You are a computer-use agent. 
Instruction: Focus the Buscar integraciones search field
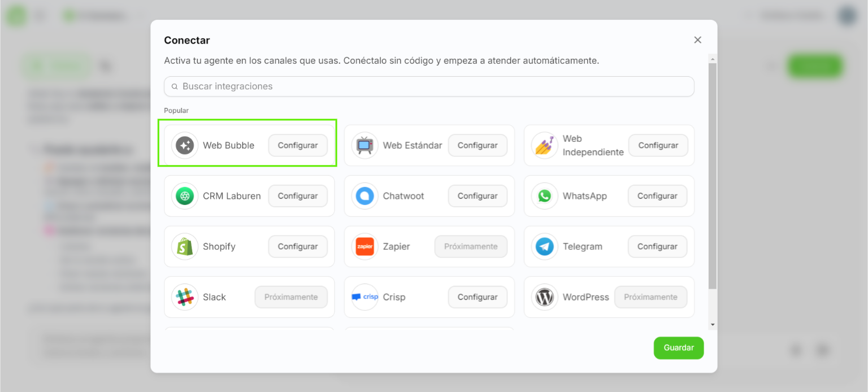click(429, 86)
